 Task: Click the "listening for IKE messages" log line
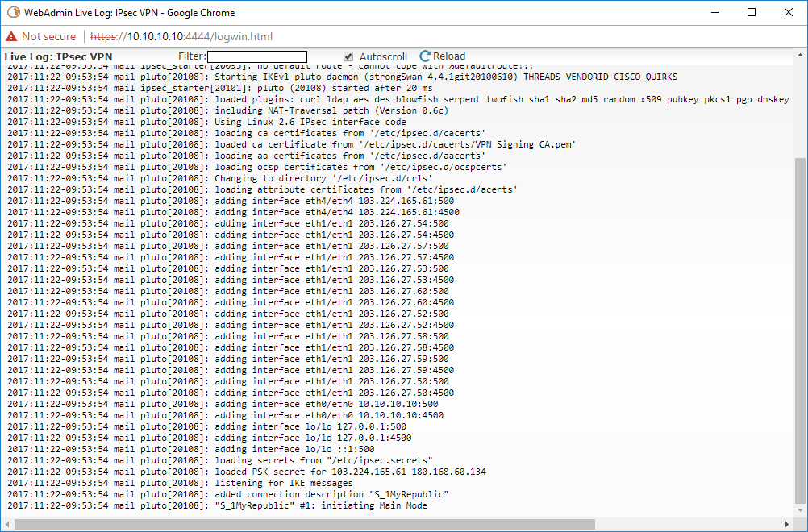[x=180, y=484]
